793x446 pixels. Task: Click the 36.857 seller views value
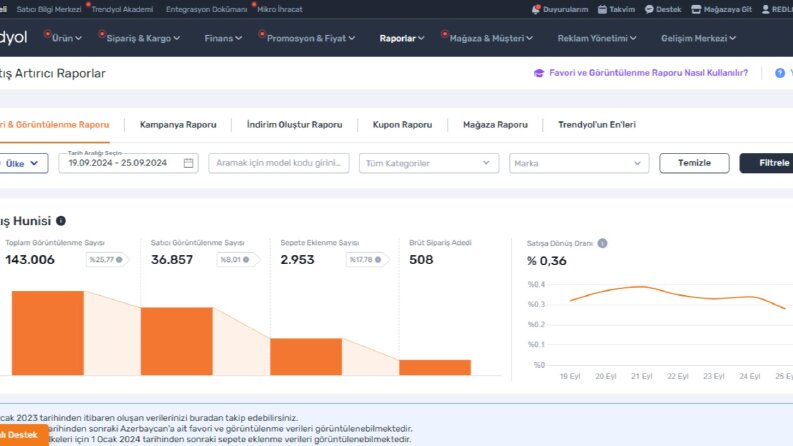172,260
